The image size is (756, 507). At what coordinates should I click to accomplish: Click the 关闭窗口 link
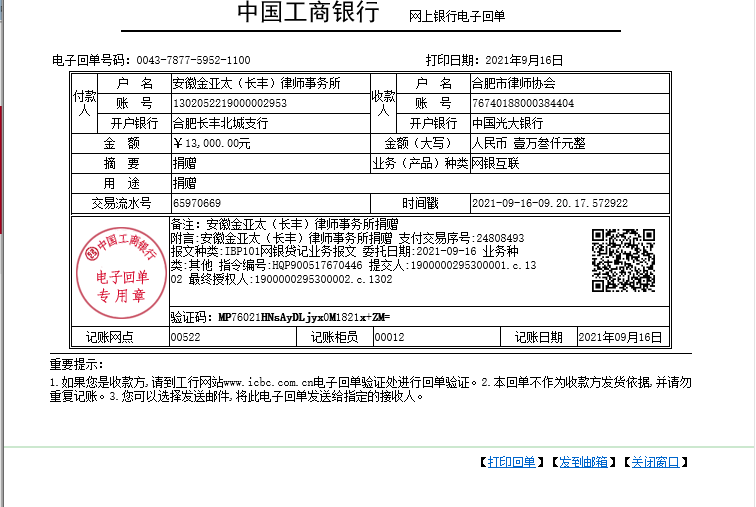(x=655, y=462)
